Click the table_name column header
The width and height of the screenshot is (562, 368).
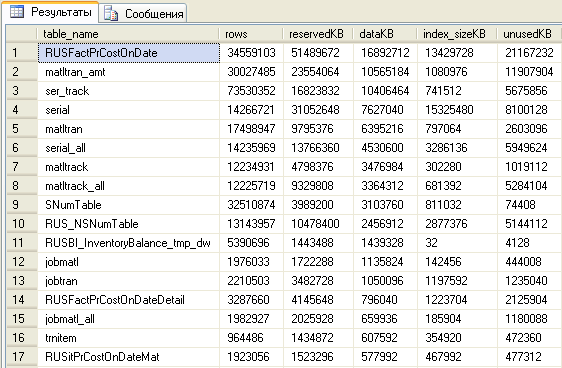pyautogui.click(x=128, y=34)
